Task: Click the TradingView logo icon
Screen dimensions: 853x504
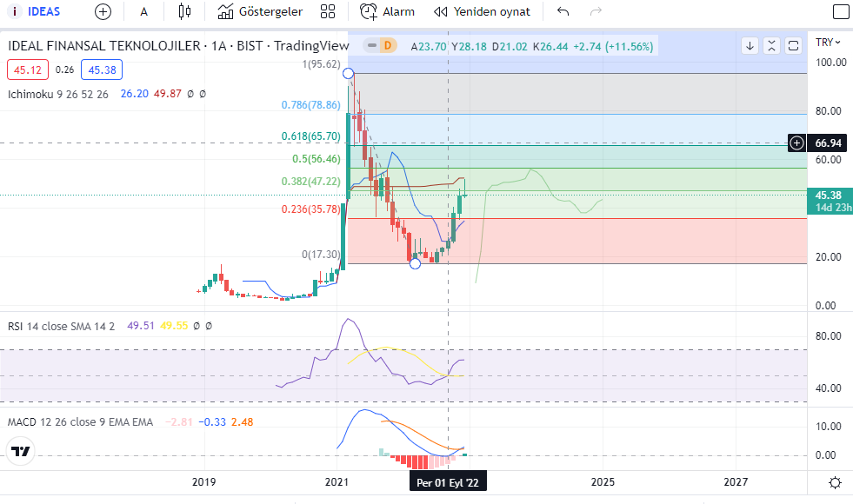Action: click(21, 451)
